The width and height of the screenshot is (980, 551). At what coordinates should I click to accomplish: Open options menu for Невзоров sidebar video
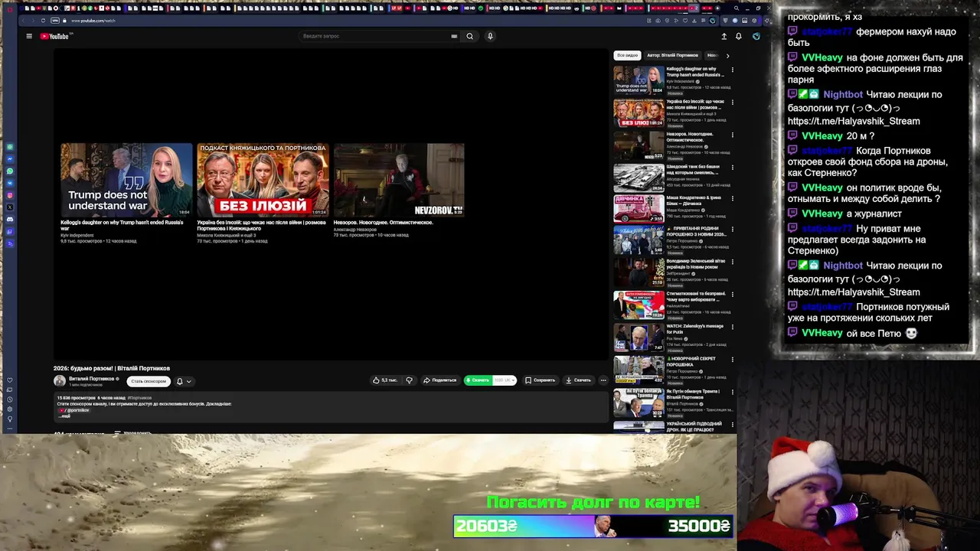point(732,135)
